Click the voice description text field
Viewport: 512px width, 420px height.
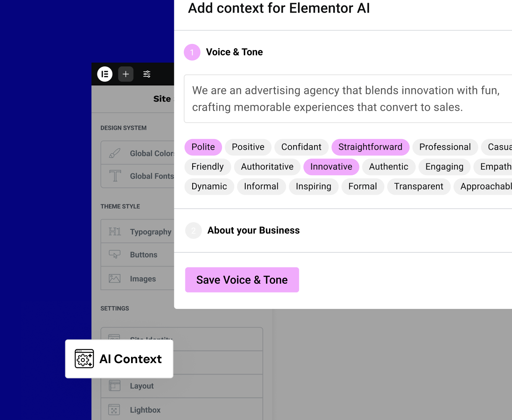(x=346, y=99)
